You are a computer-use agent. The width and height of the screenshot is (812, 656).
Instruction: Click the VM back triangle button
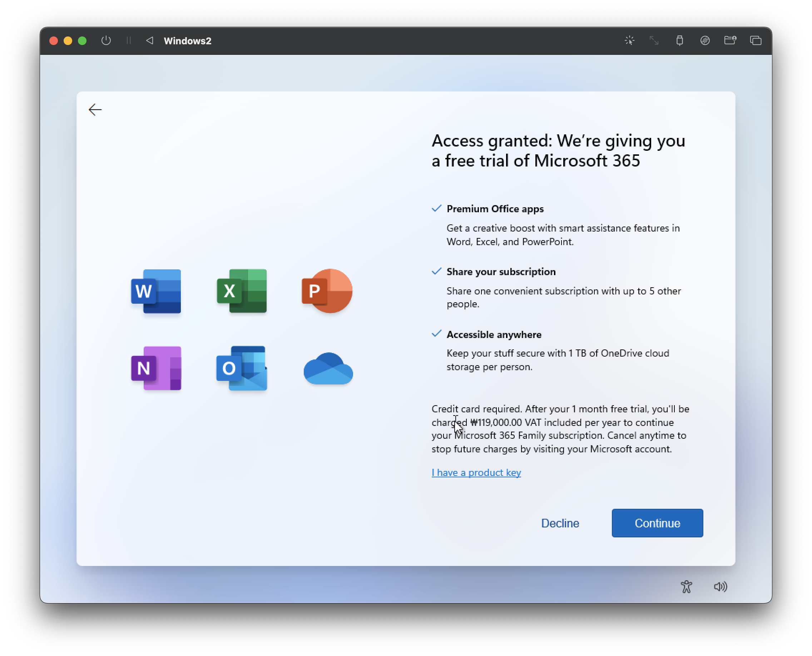pos(150,40)
